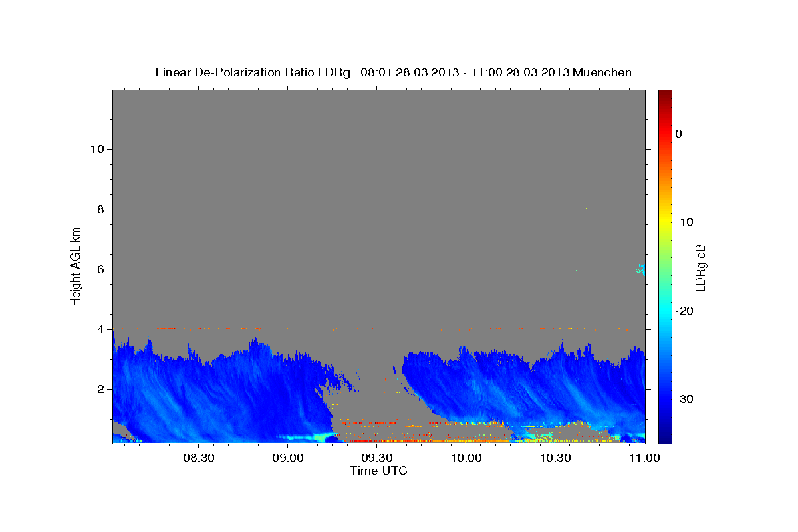This screenshot has width=798, height=532.
Task: Click the 'Time UTC' axis label
Action: 378,471
